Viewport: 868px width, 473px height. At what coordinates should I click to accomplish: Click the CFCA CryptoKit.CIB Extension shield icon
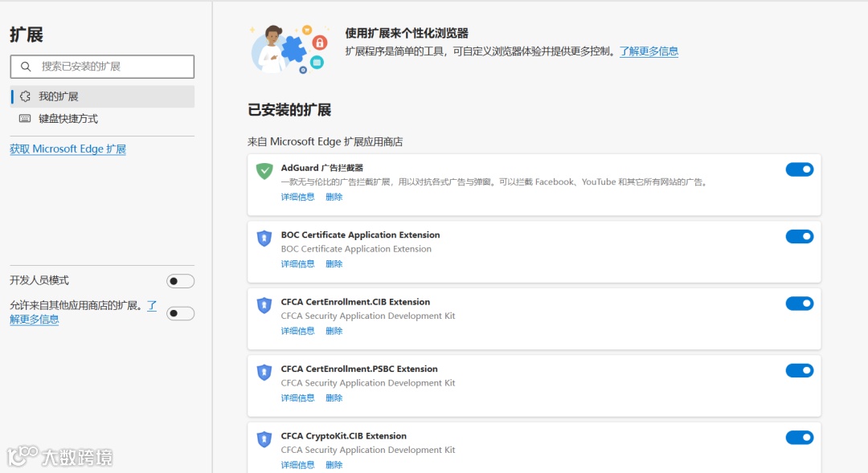(264, 439)
